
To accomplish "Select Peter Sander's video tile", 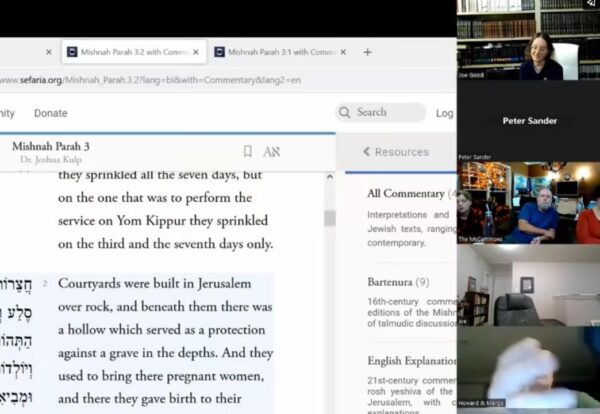I will (528, 121).
